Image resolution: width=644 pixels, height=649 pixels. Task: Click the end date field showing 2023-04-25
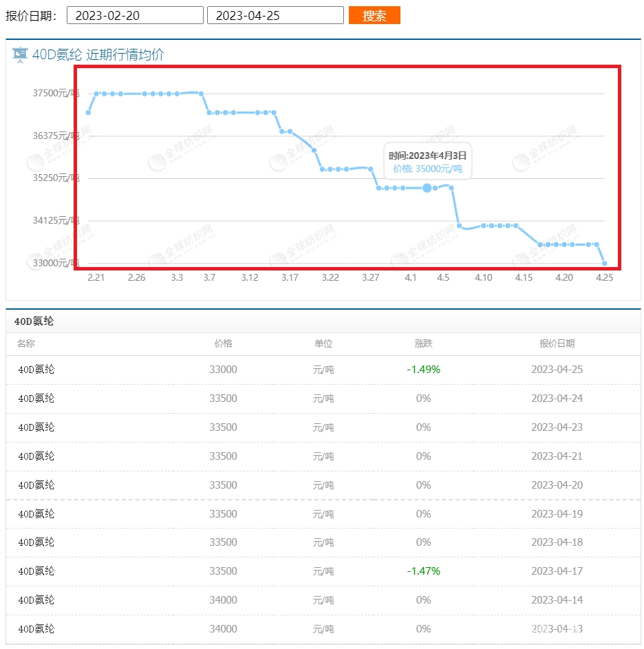(x=275, y=15)
